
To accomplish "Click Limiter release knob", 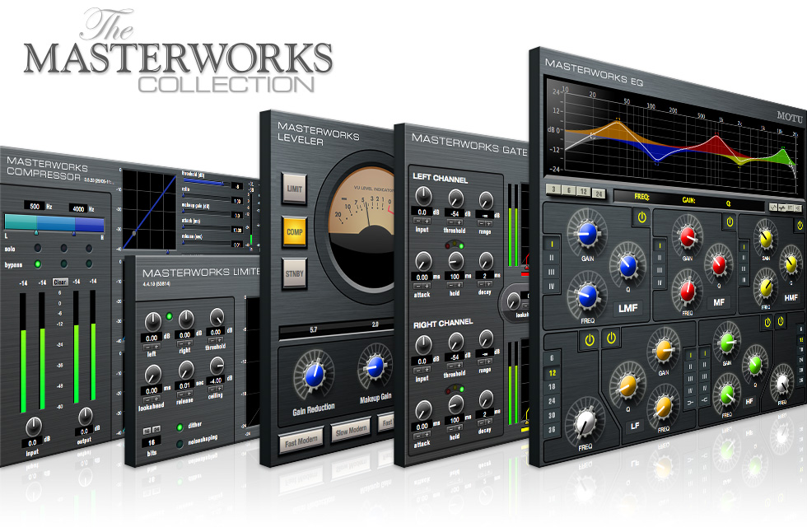I will pos(186,369).
